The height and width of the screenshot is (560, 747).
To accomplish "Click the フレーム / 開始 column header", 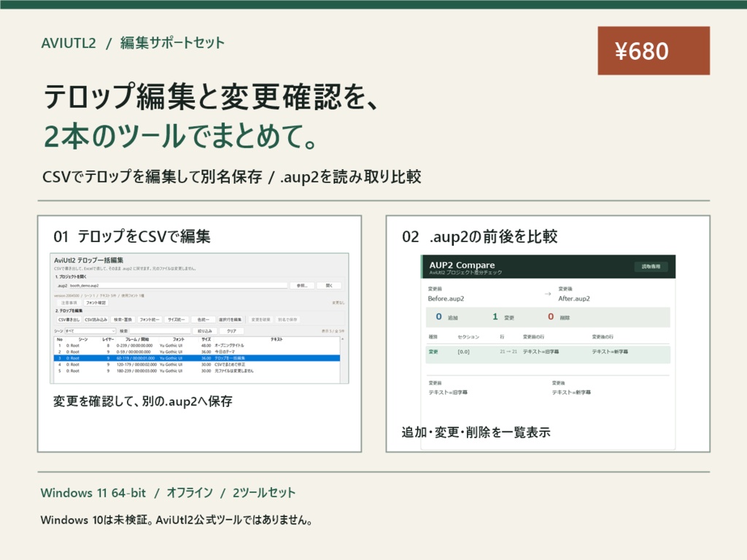I will pos(137,340).
